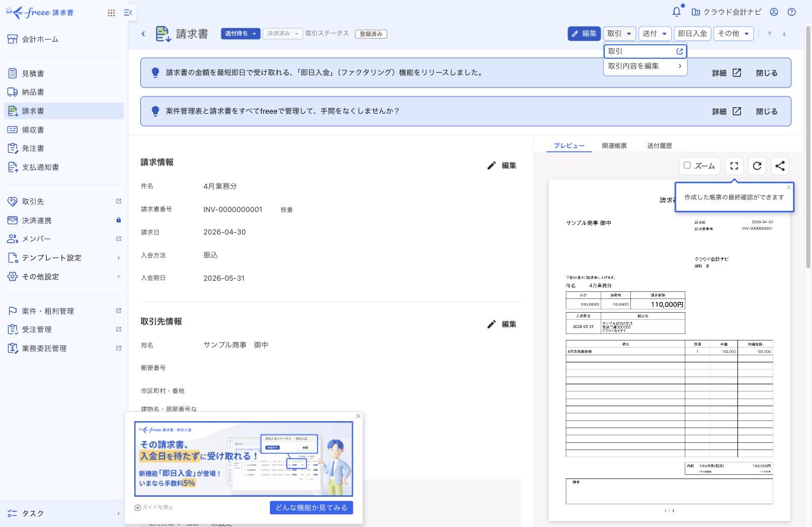Click the fullscreen preview icon
Viewport: 812px width, 527px height.
[x=734, y=166]
